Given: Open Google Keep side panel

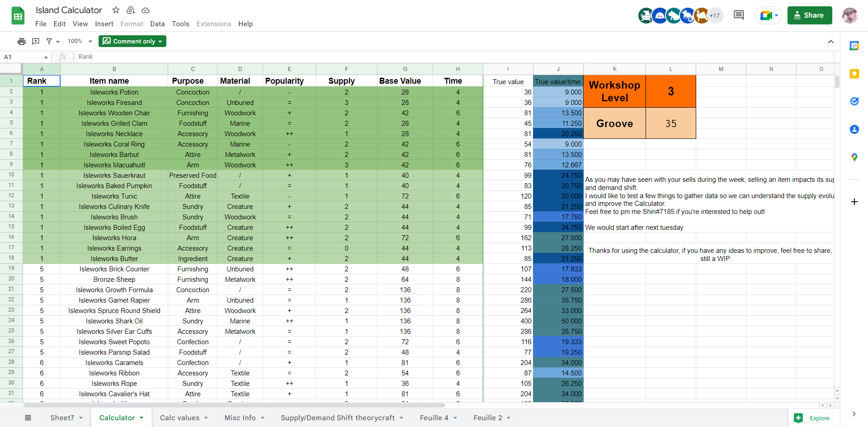Looking at the screenshot, I should (x=854, y=74).
